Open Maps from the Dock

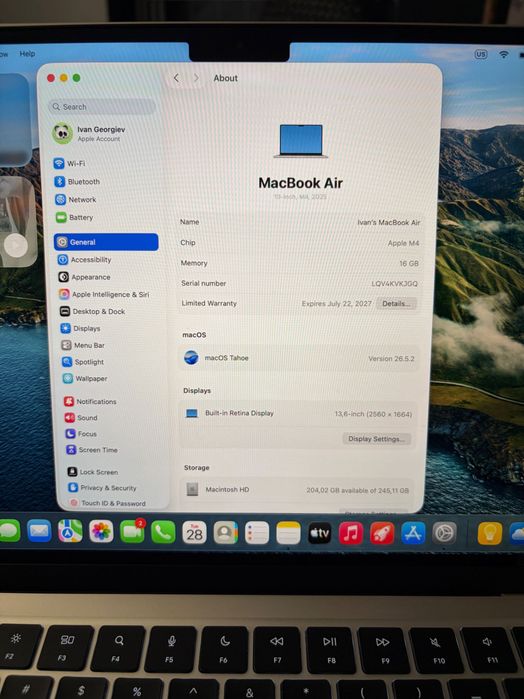[x=70, y=531]
